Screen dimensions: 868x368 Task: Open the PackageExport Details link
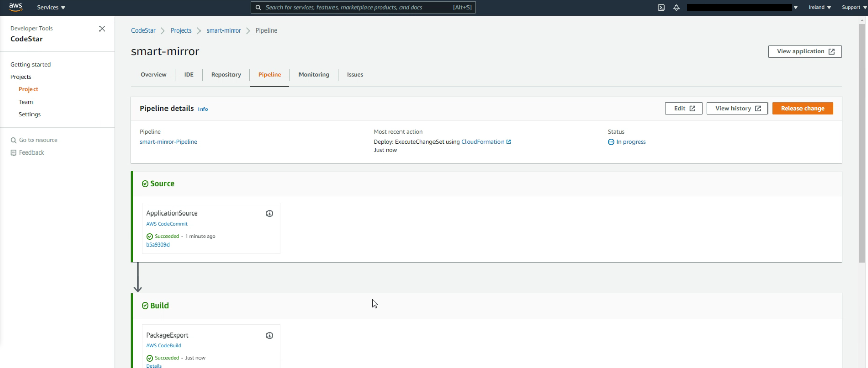(154, 366)
